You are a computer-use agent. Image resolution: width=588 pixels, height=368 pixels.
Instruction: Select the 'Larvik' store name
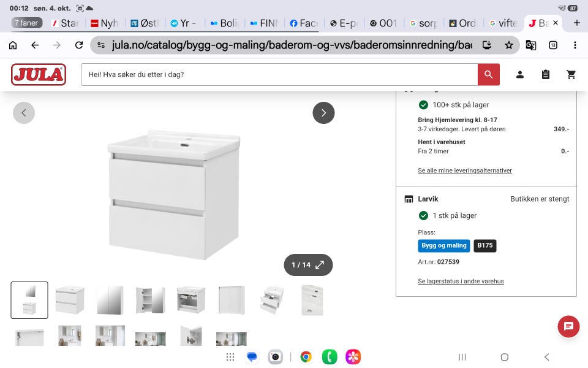point(428,199)
